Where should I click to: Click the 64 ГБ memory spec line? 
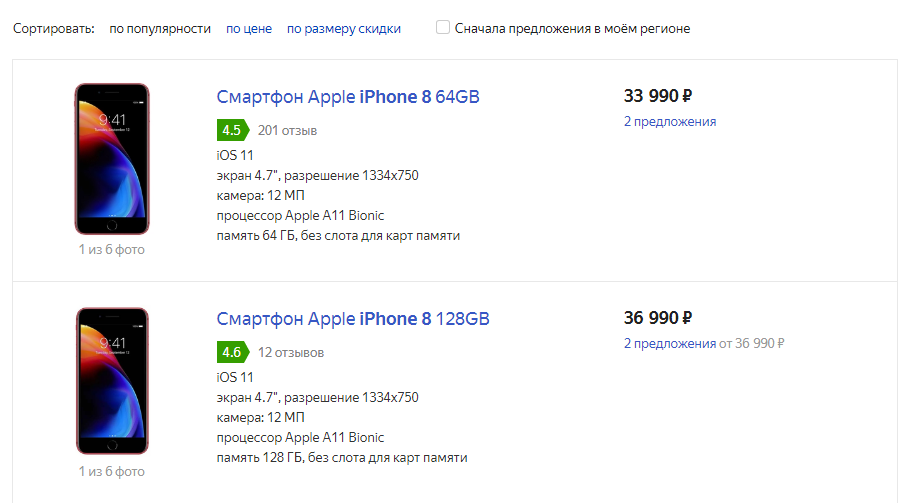click(338, 236)
